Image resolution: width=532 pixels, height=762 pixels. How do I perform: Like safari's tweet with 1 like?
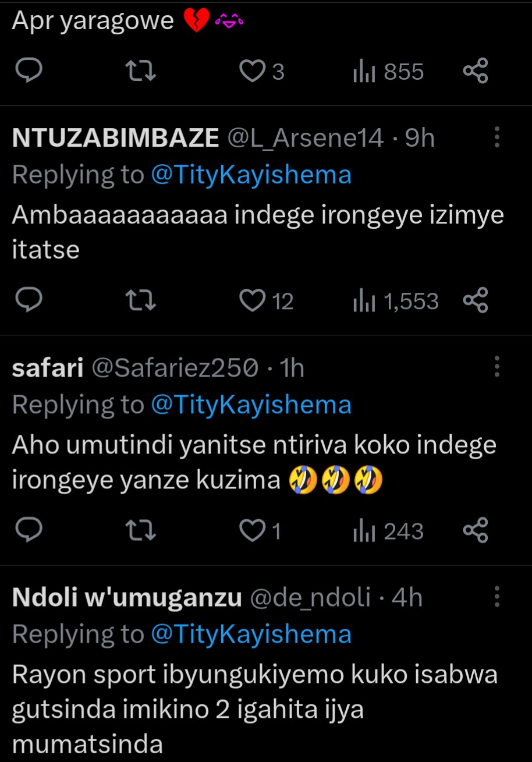(x=252, y=531)
